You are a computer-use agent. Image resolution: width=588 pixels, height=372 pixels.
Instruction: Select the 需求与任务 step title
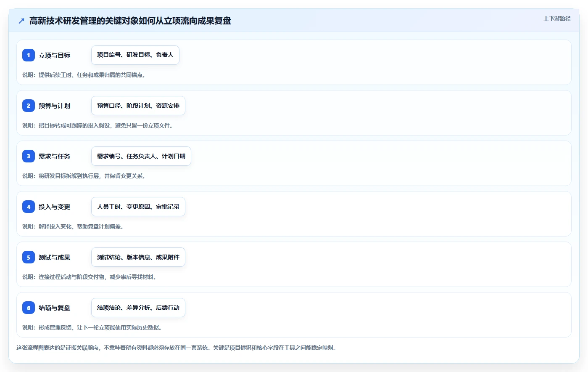click(x=54, y=156)
